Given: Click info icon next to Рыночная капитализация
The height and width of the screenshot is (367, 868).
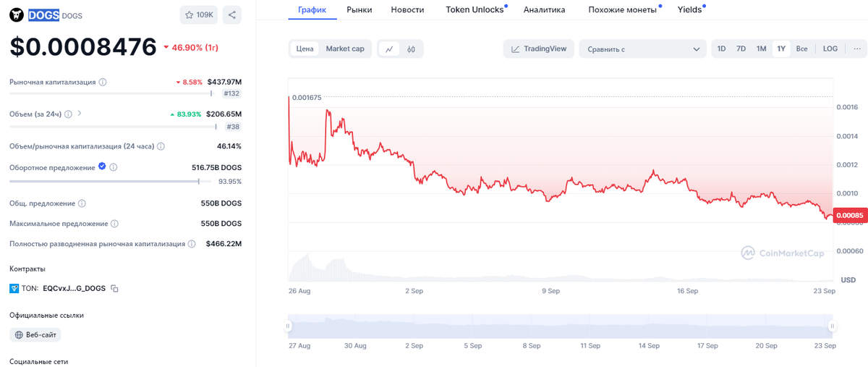Looking at the screenshot, I should coord(103,83).
